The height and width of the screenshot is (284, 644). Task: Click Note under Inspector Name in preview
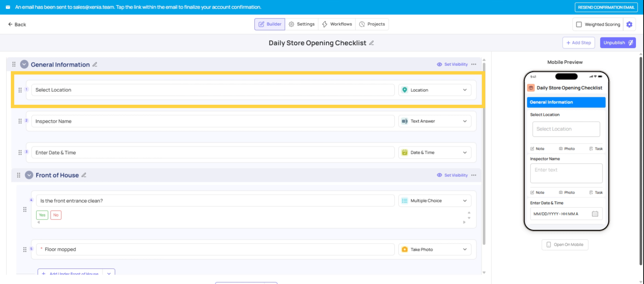point(537,193)
